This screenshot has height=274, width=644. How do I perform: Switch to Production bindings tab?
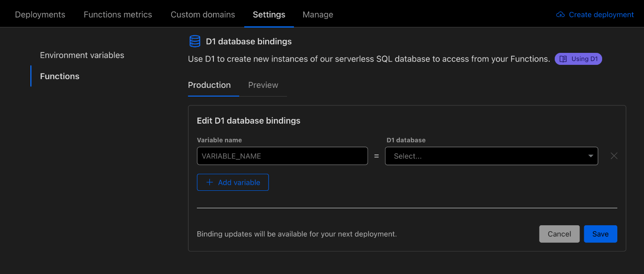click(209, 85)
